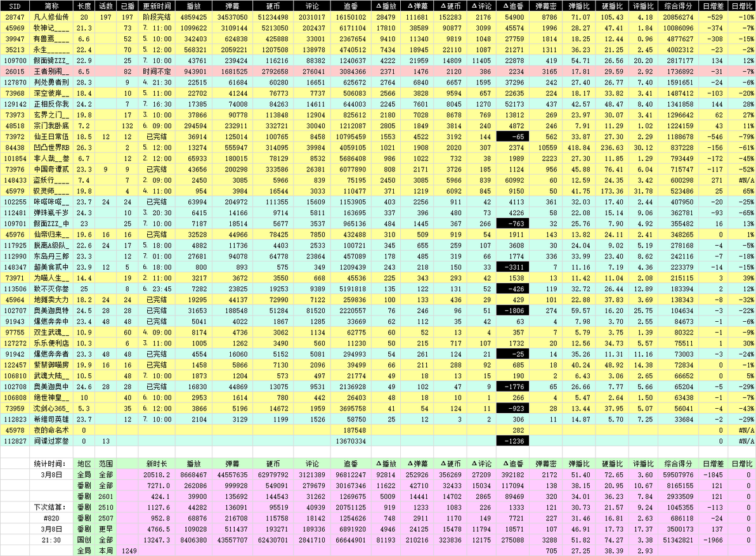Select summary value 13247.3
The height and width of the screenshot is (556, 756).
(157, 540)
